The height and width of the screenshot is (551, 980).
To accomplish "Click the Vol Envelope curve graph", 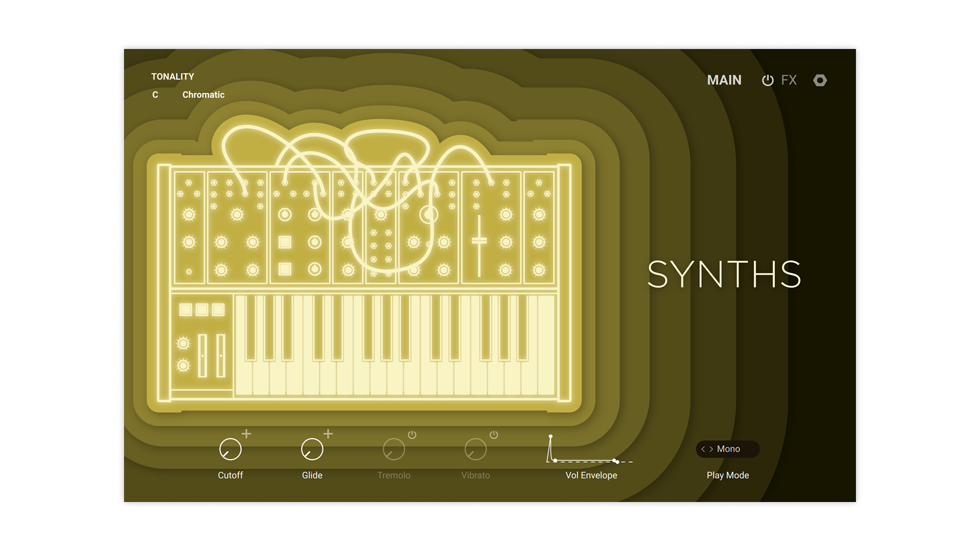I will [x=590, y=449].
